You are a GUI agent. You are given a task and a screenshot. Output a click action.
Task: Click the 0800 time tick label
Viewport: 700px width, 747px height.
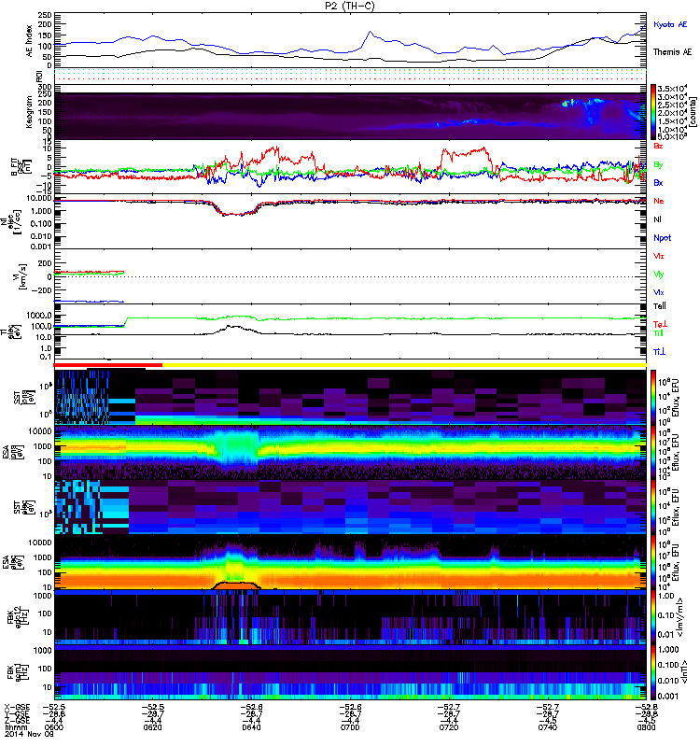(646, 727)
